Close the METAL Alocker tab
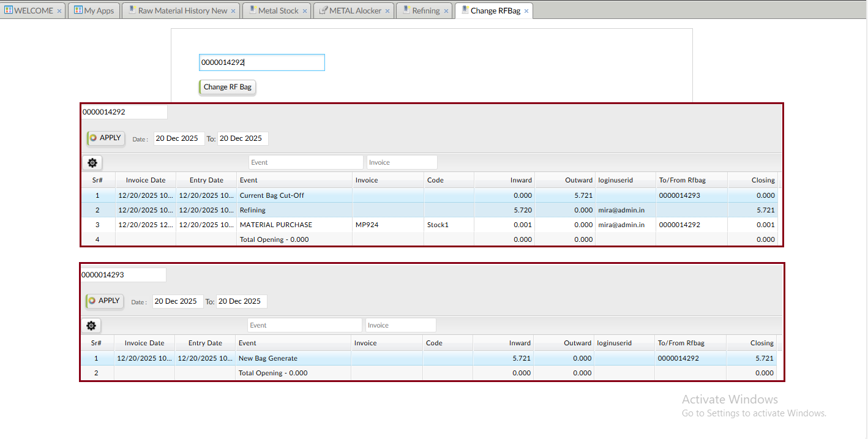This screenshot has width=868, height=439. pos(387,11)
